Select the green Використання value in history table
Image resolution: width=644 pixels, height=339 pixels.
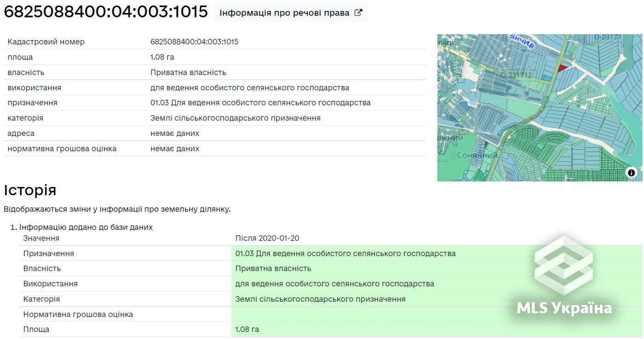335,284
